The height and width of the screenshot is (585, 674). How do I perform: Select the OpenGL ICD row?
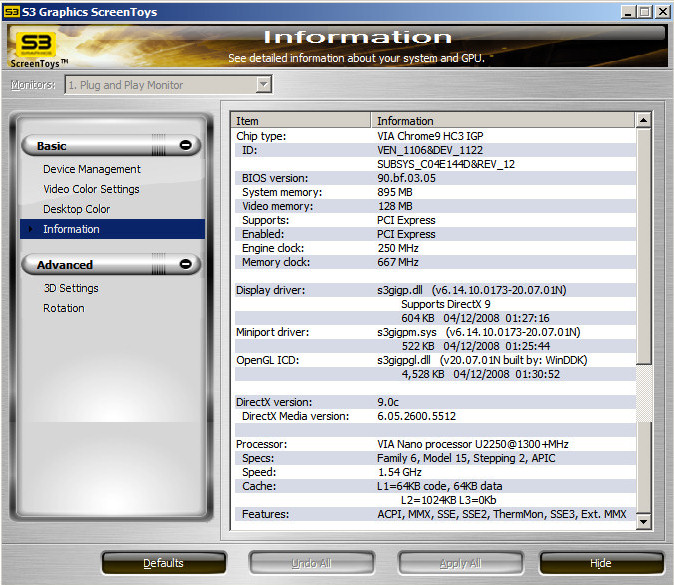tap(435, 360)
